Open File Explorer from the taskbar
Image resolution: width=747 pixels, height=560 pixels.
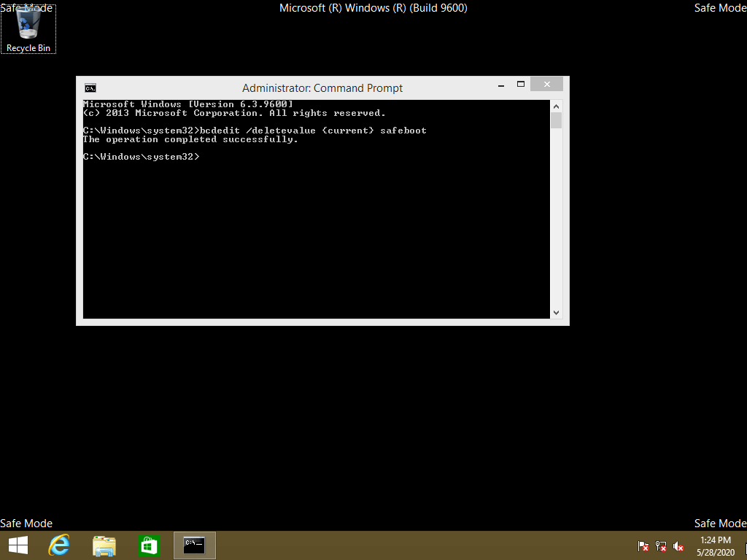click(104, 545)
